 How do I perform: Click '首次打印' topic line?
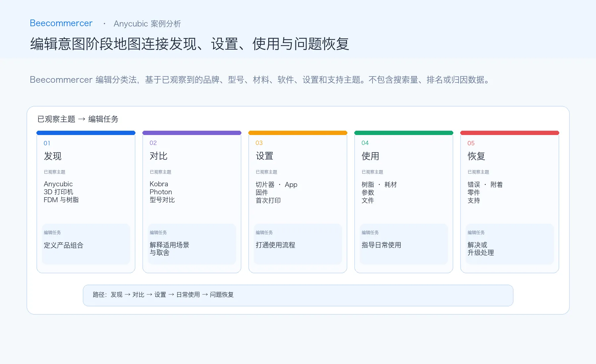click(x=268, y=201)
